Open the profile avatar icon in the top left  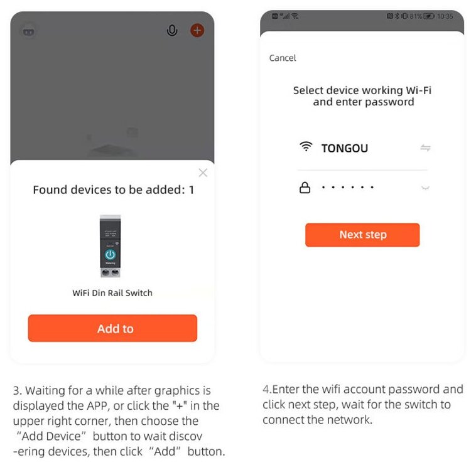[29, 31]
